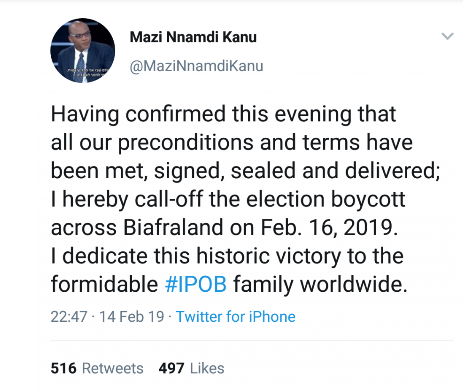Viewport: 463px width, 391px height.
Task: Click 'signed, sealed and delivered' tweet text
Action: click(297, 171)
